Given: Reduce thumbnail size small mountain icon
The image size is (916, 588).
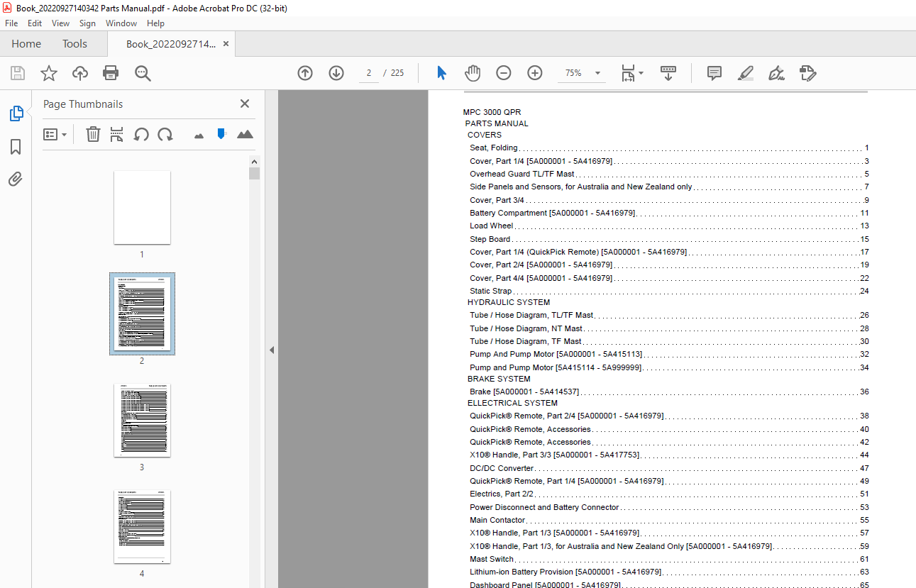Looking at the screenshot, I should [x=199, y=135].
